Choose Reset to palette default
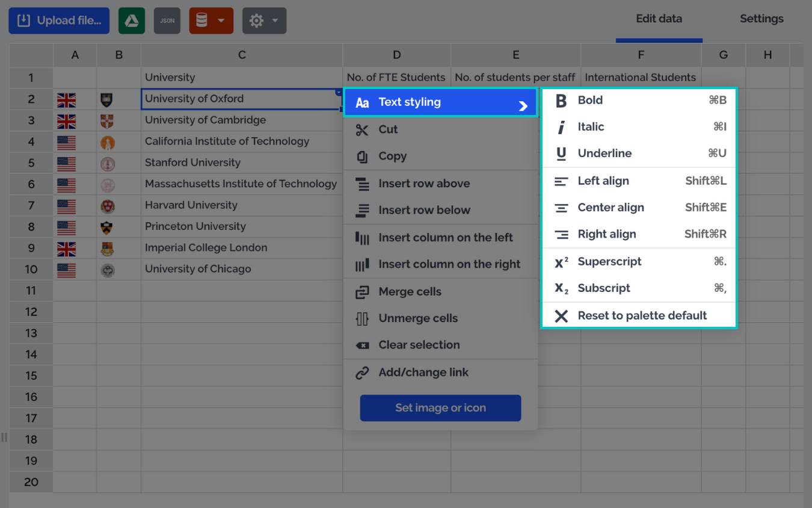 point(642,316)
